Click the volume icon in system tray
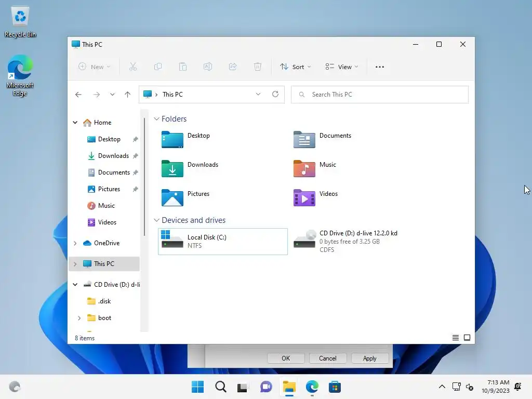The image size is (532, 399). 470,387
